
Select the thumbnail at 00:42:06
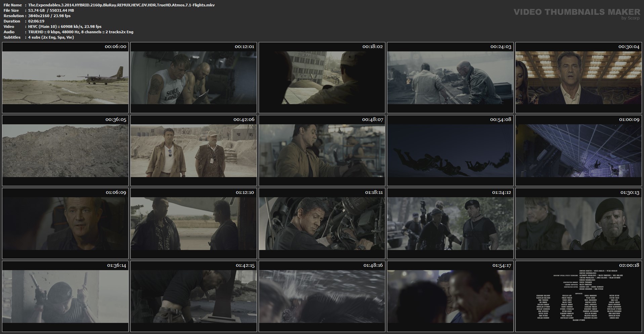point(194,151)
